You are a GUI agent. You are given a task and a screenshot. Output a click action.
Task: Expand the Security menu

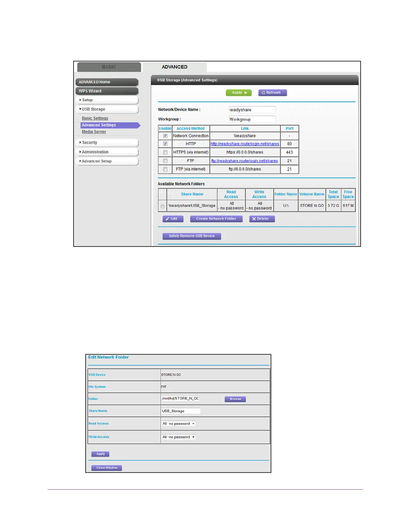pos(107,143)
